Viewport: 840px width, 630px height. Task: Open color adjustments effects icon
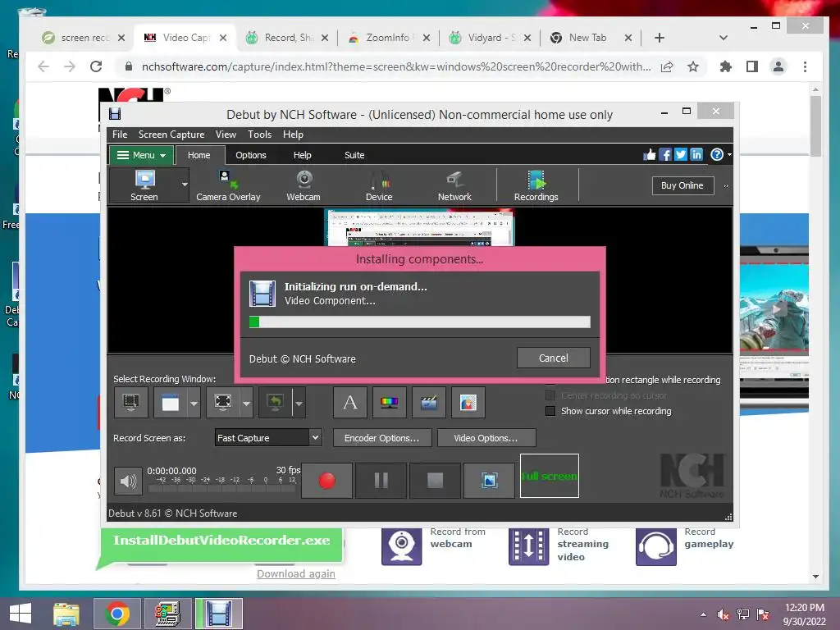[390, 402]
